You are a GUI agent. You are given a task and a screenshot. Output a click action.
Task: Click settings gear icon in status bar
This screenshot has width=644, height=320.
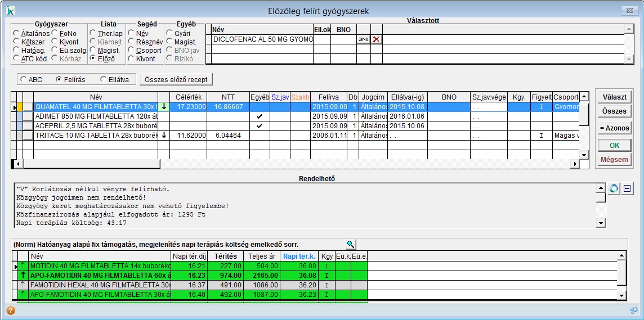pos(633,310)
